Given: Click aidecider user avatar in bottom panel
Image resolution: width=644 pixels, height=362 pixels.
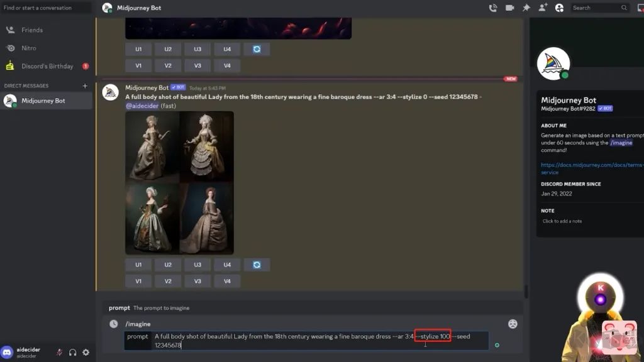Looking at the screenshot, I should [7, 352].
